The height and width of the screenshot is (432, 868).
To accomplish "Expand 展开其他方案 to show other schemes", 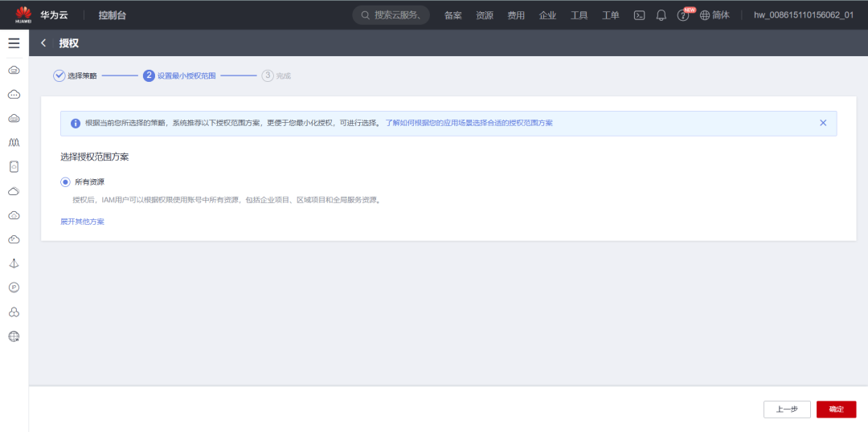I will click(83, 222).
